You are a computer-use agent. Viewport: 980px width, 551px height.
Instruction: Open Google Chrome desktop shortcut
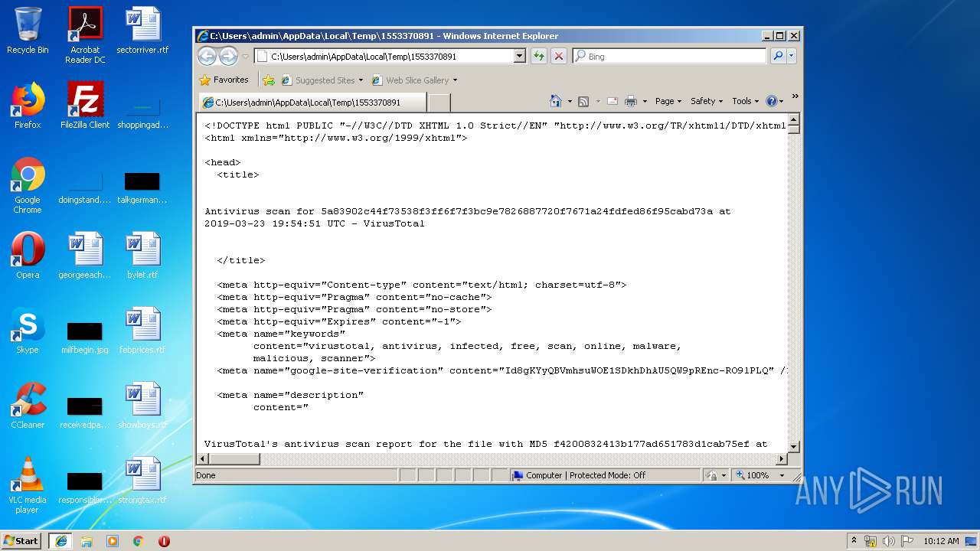coord(28,186)
